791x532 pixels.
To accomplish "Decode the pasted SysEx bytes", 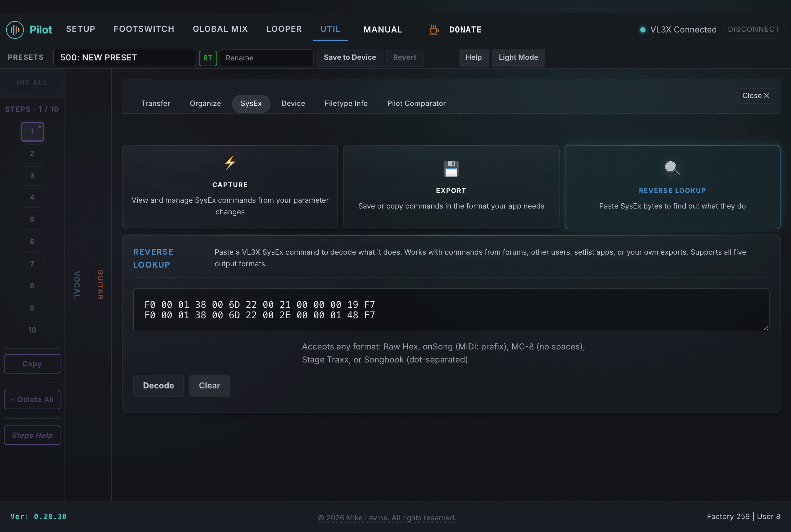I will pos(159,386).
